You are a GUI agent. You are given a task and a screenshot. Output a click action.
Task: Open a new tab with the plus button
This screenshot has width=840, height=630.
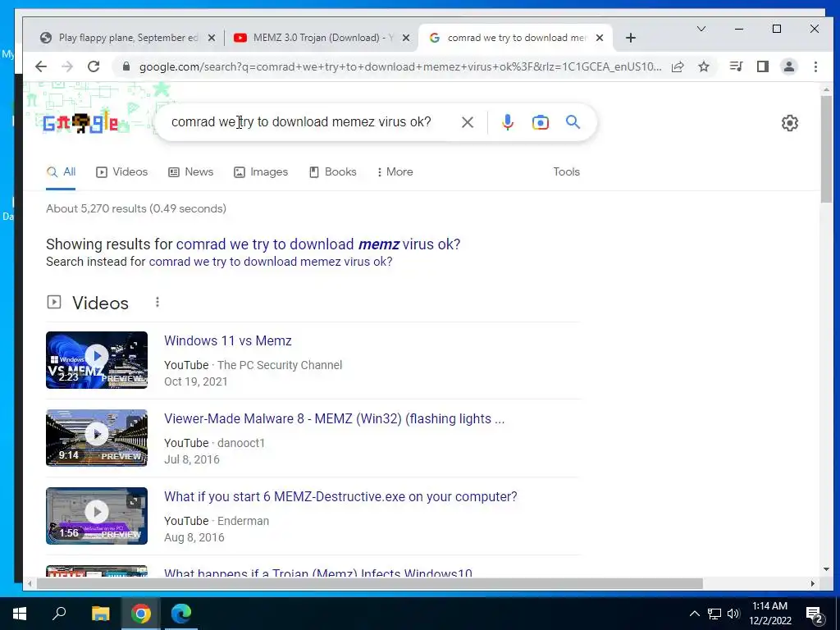(631, 38)
